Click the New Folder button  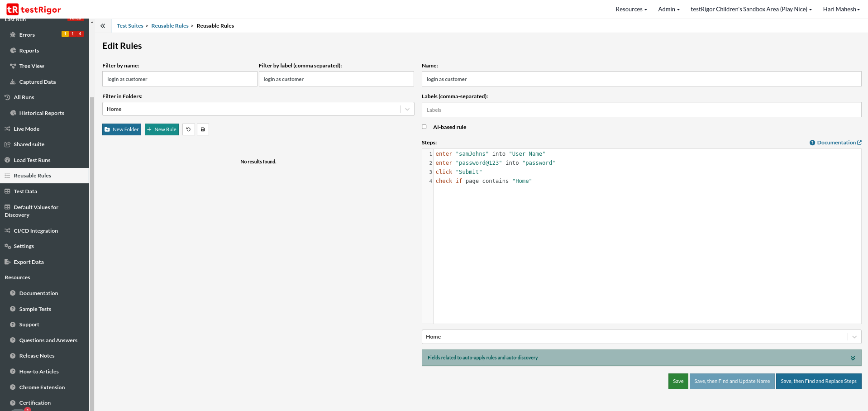click(122, 129)
